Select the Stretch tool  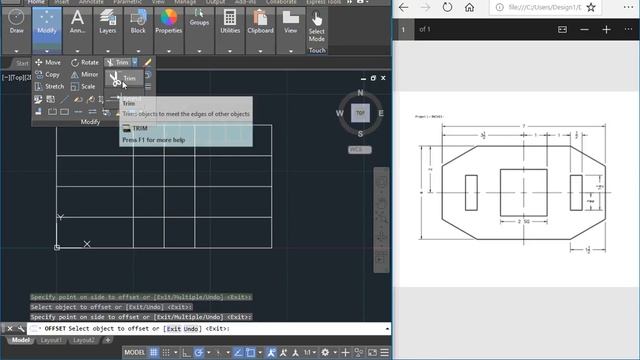point(49,87)
